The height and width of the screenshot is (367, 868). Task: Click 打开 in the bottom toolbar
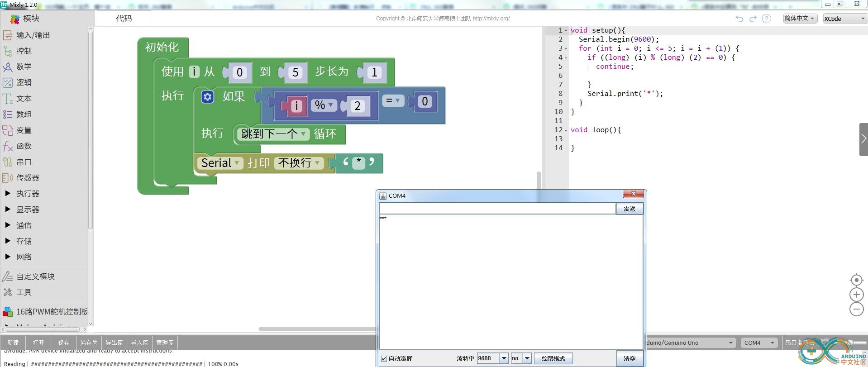click(x=38, y=343)
